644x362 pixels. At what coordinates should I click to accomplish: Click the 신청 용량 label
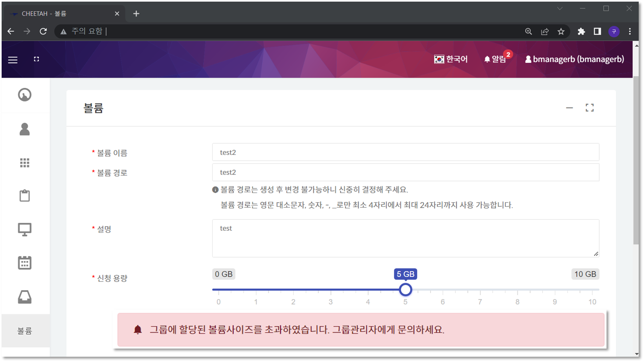tap(112, 278)
